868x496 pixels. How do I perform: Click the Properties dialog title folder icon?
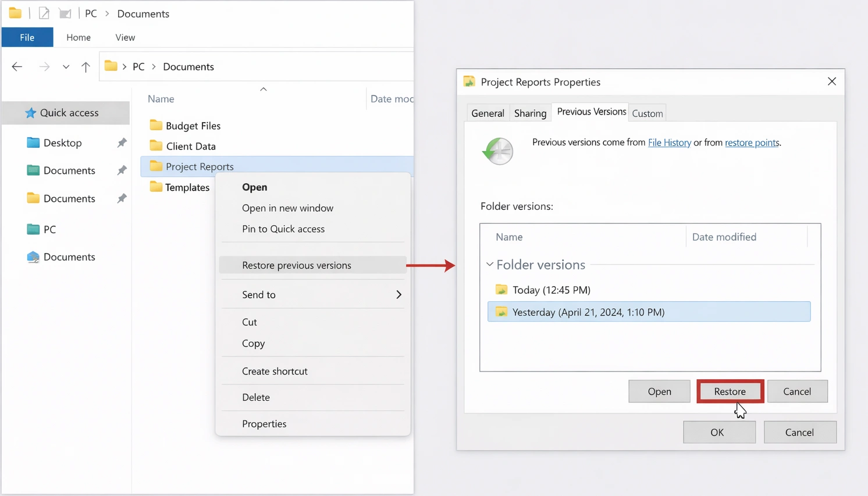click(x=469, y=81)
